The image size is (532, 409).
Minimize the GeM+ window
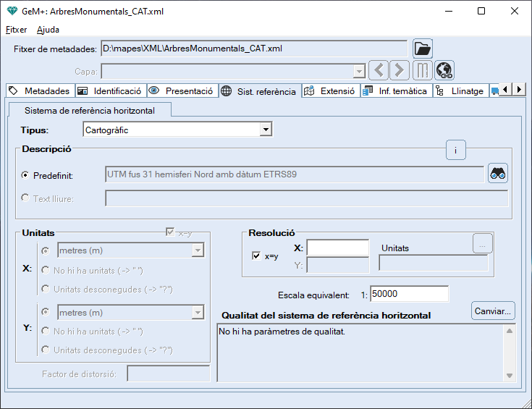[449, 11]
